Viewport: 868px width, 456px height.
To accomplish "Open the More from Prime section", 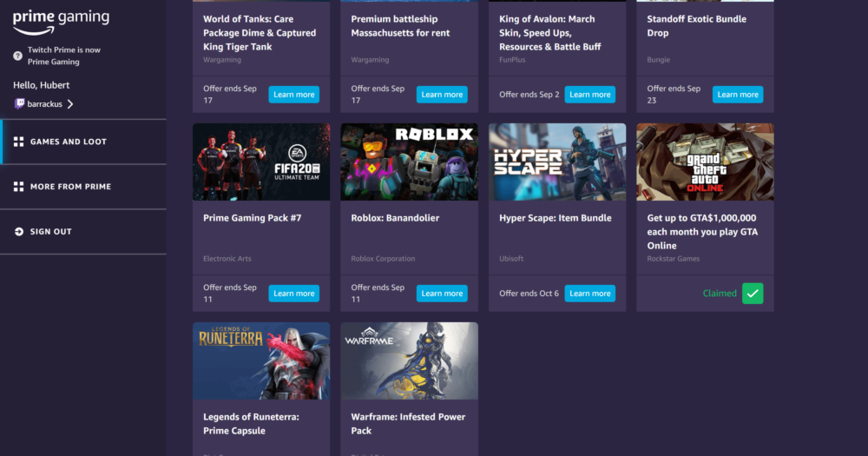I will 83,187.
